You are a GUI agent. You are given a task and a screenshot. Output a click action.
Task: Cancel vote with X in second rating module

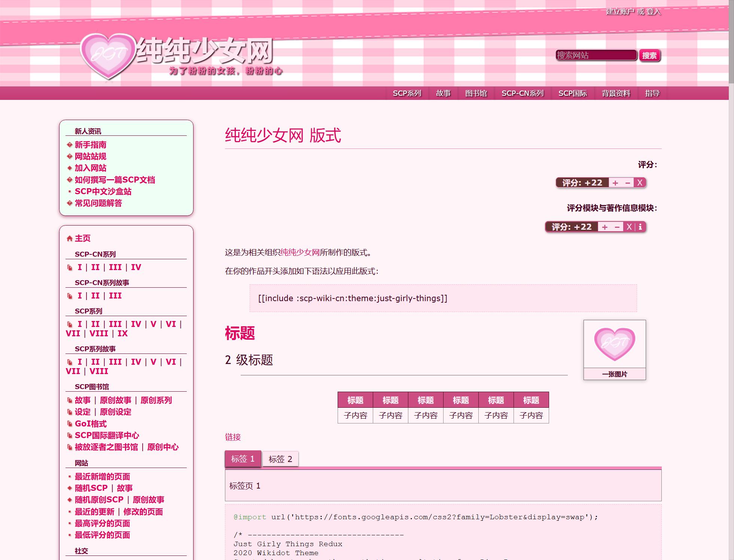pos(629,227)
